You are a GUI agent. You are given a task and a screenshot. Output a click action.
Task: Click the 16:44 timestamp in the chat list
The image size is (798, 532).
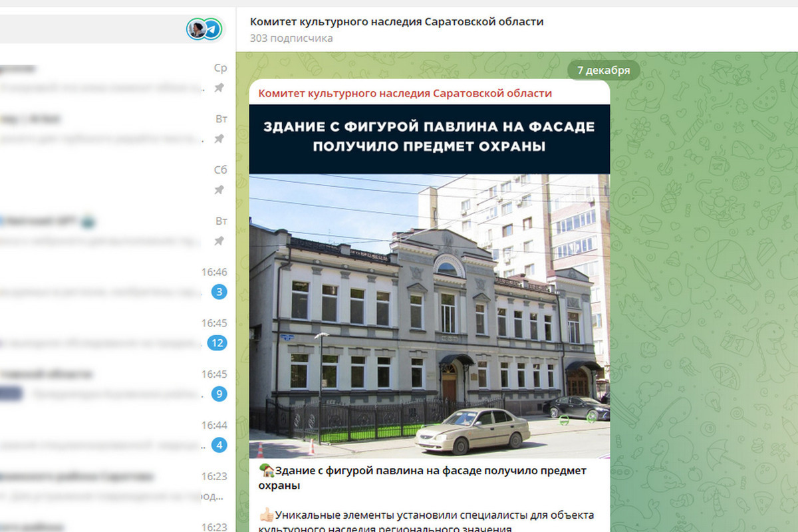point(214,425)
